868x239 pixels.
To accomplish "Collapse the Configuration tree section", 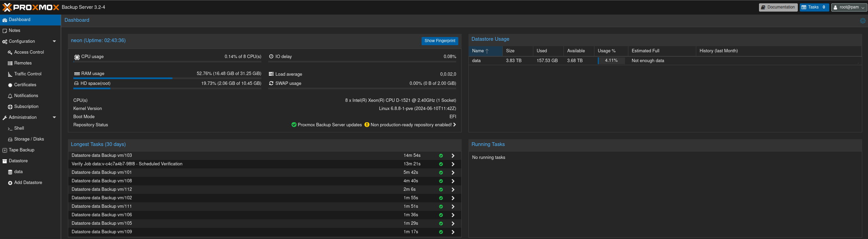I will click(54, 41).
